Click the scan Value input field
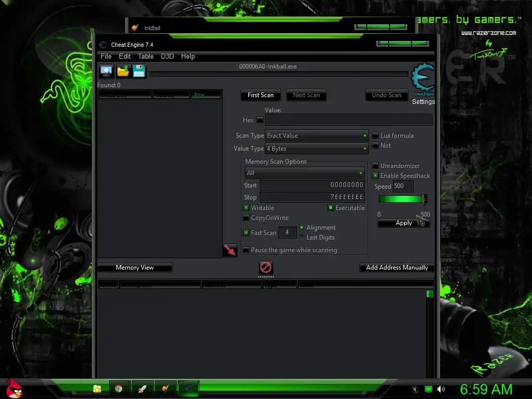The width and height of the screenshot is (532, 399). coord(349,120)
